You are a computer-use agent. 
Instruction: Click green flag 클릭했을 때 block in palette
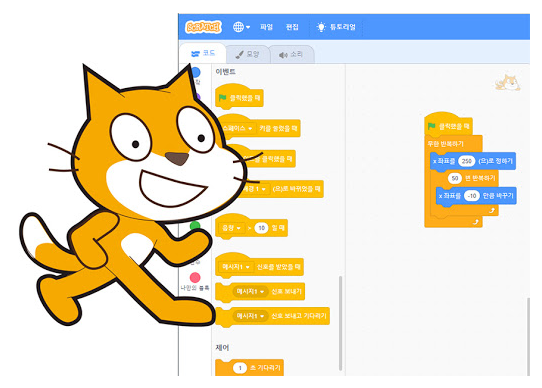tap(239, 97)
